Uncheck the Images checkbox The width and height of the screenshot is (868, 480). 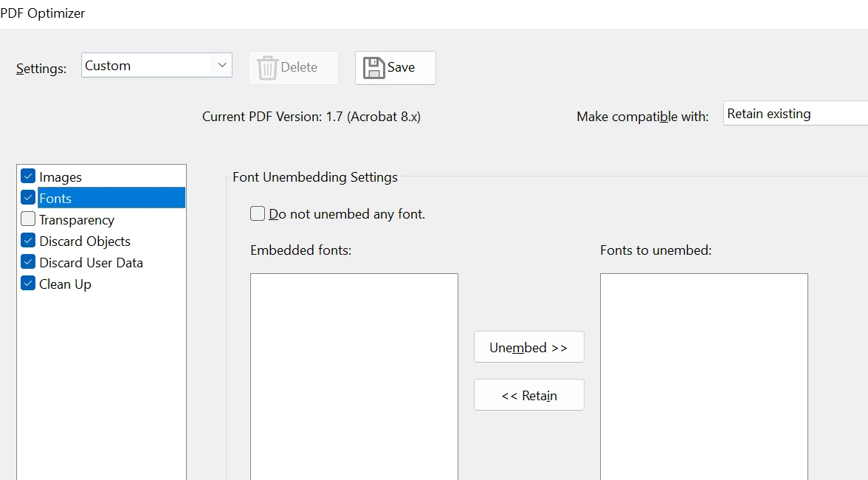coord(28,176)
